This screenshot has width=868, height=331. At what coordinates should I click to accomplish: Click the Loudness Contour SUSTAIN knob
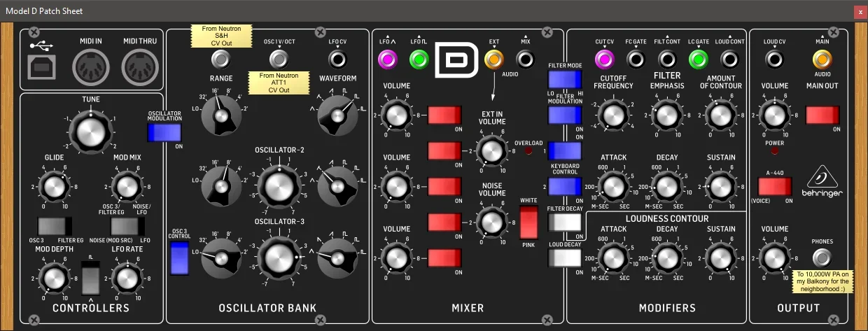720,257
